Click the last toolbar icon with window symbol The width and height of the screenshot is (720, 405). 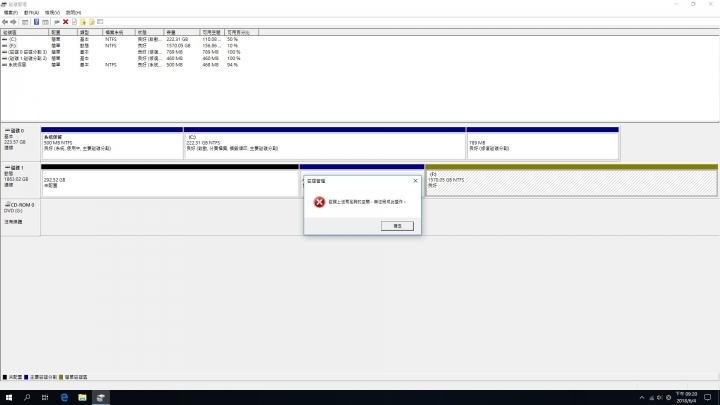(x=100, y=22)
